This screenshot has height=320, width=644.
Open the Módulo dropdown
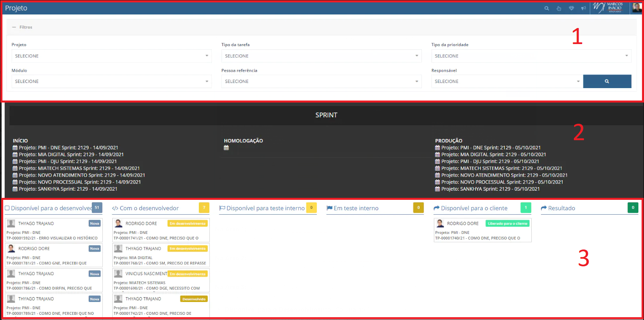(x=111, y=81)
